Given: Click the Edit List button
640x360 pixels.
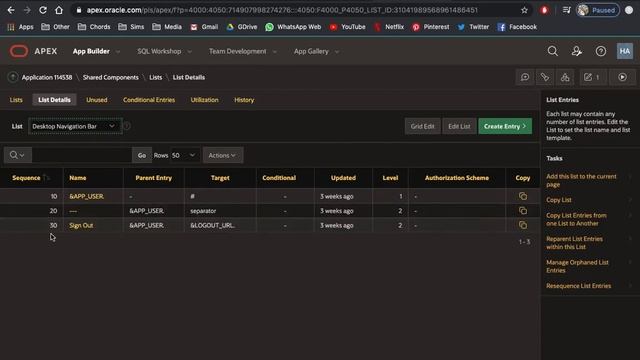Looking at the screenshot, I should coord(459,126).
